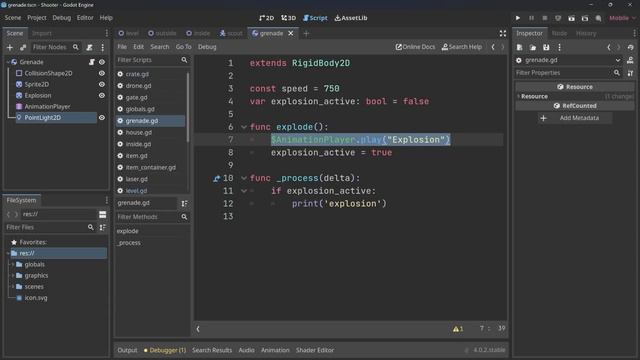Viewport: 640px width, 360px height.
Task: Open Online Docs
Action: tap(415, 47)
